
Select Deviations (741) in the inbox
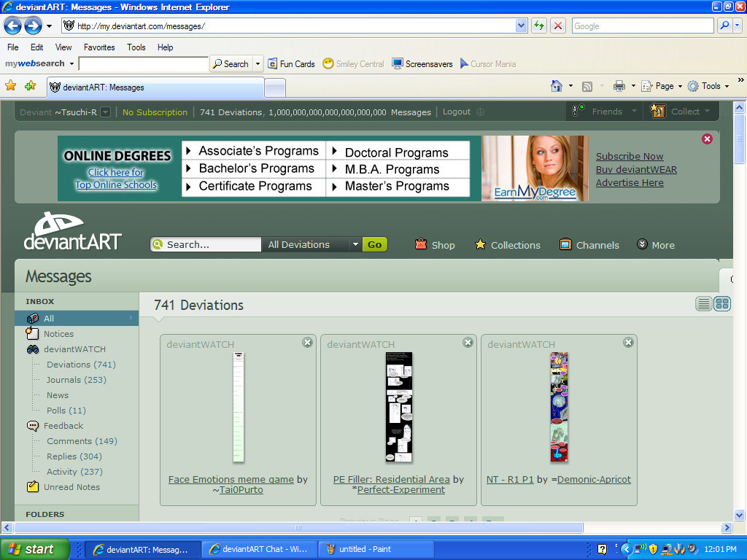(x=81, y=365)
